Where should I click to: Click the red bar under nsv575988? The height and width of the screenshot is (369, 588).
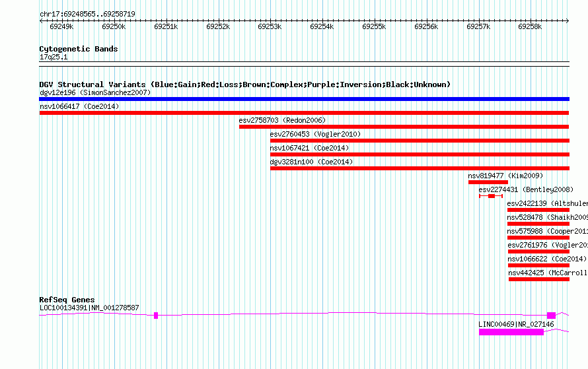click(x=538, y=238)
